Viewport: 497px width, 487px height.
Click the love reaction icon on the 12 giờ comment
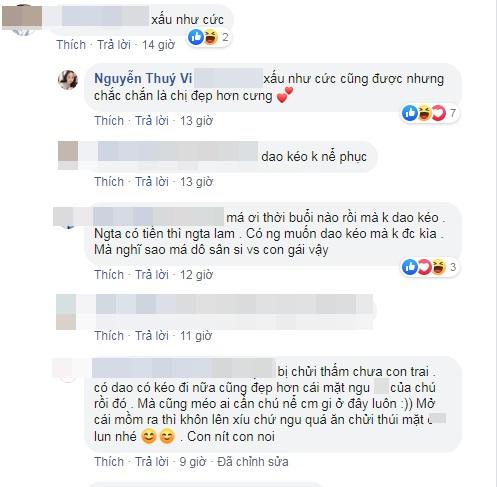pyautogui.click(x=425, y=267)
